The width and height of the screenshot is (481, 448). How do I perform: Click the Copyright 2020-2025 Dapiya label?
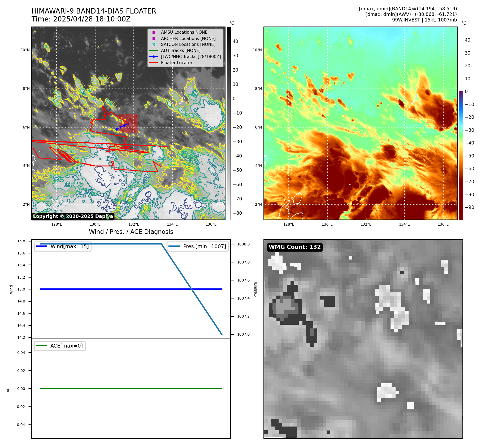click(73, 216)
